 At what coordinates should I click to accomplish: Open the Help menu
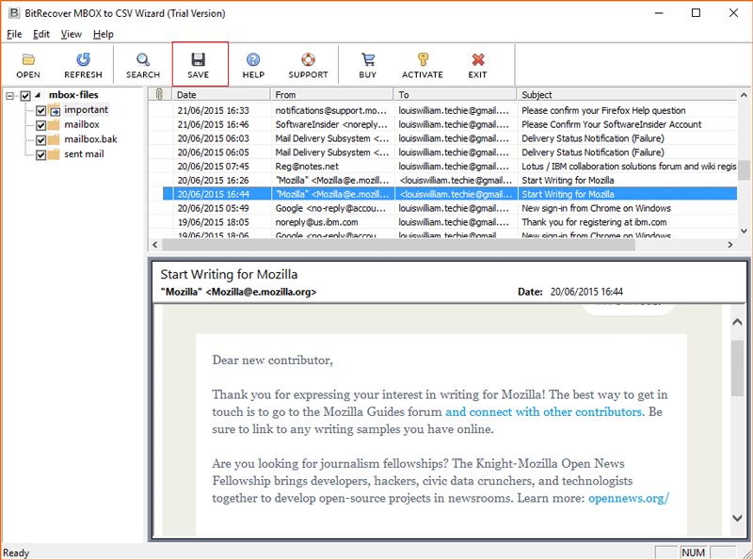(x=104, y=34)
